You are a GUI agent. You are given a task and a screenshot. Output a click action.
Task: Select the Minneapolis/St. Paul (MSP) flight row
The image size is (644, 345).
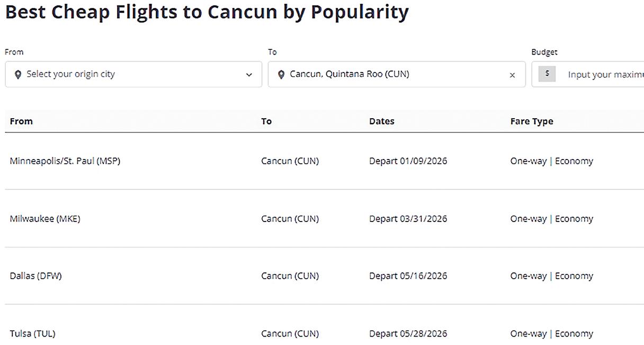[x=65, y=161]
